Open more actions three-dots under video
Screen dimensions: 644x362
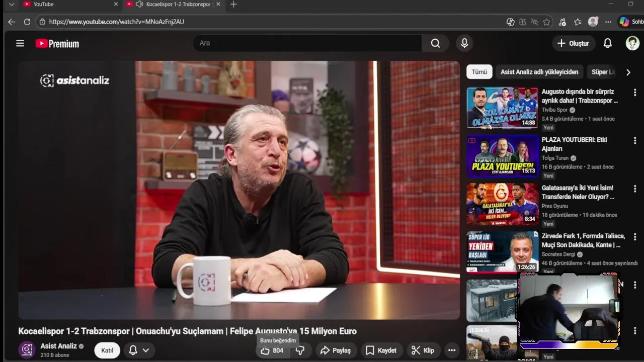(x=452, y=350)
